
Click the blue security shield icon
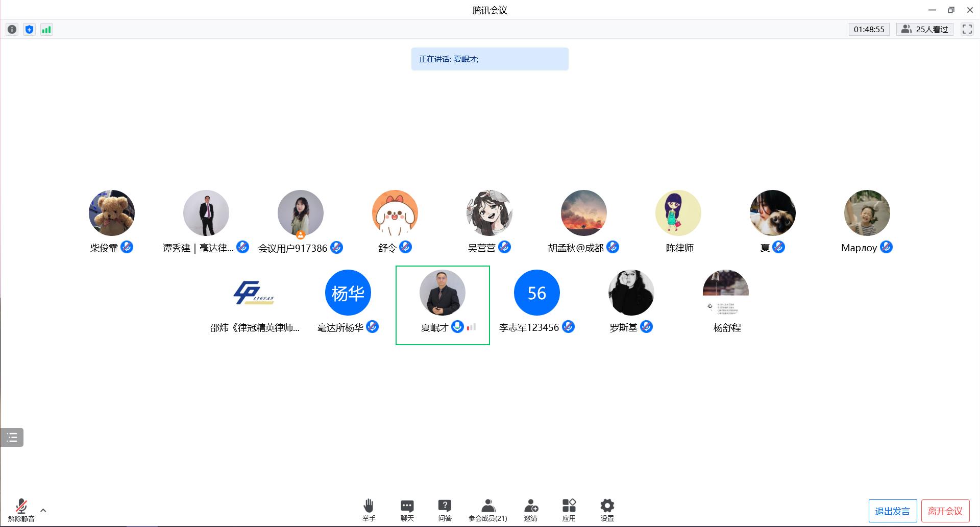30,30
